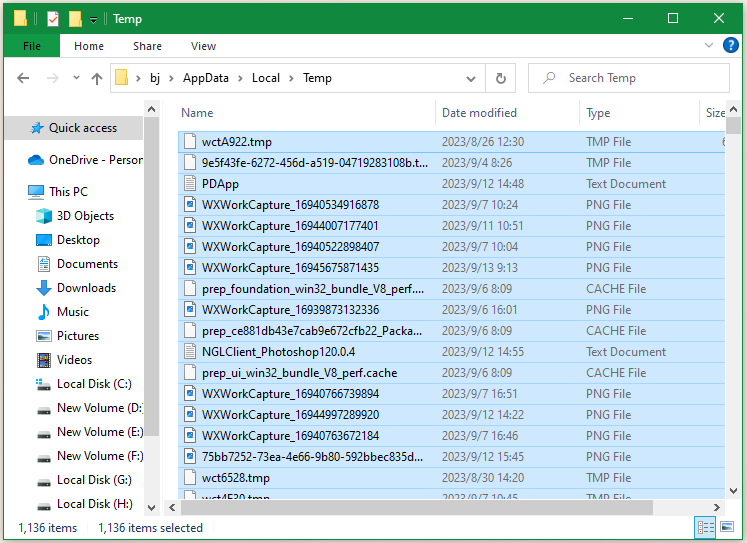
Task: Click the New folder quick access toolbar icon
Action: [75, 19]
